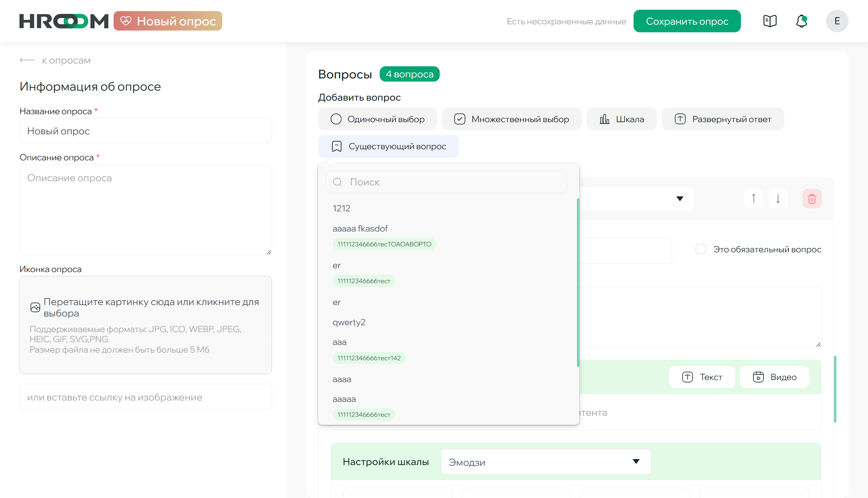This screenshot has width=868, height=498.
Task: Click 'Сохранить опрос' button
Action: coord(687,21)
